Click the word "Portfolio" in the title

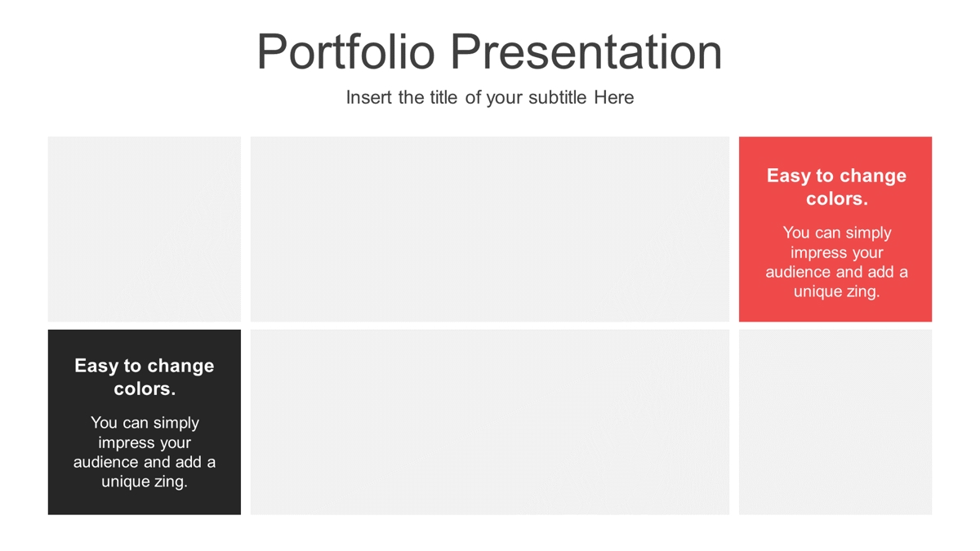point(346,52)
